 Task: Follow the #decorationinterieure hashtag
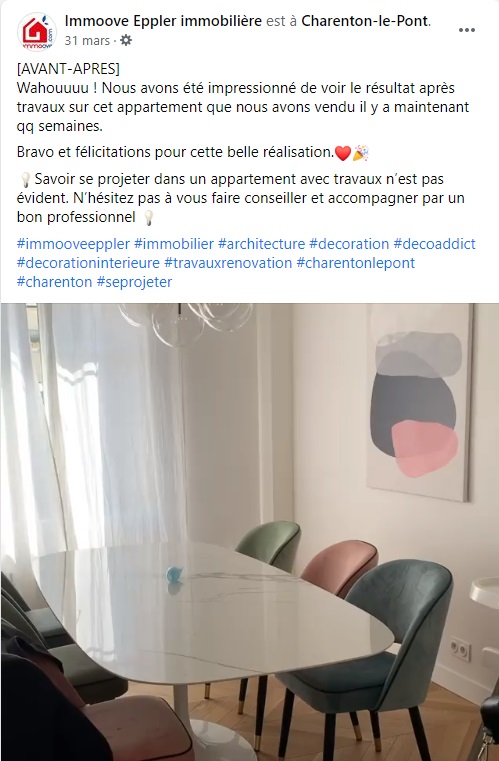(88, 263)
